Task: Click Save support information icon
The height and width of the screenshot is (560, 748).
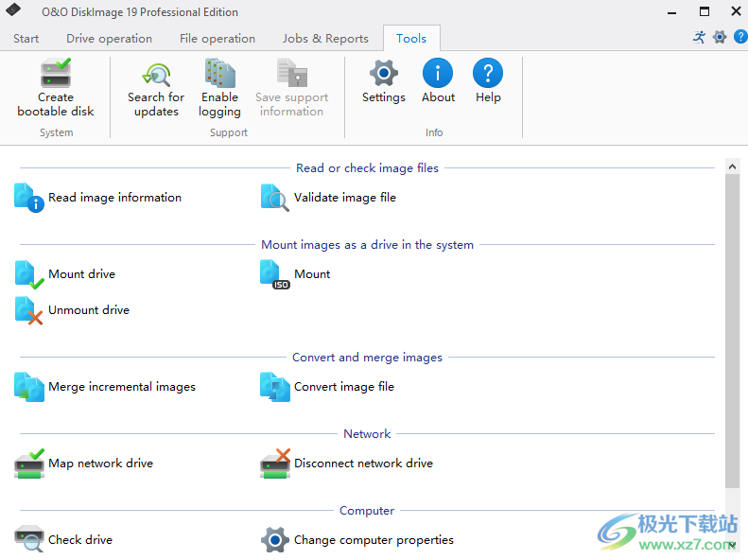Action: [292, 73]
